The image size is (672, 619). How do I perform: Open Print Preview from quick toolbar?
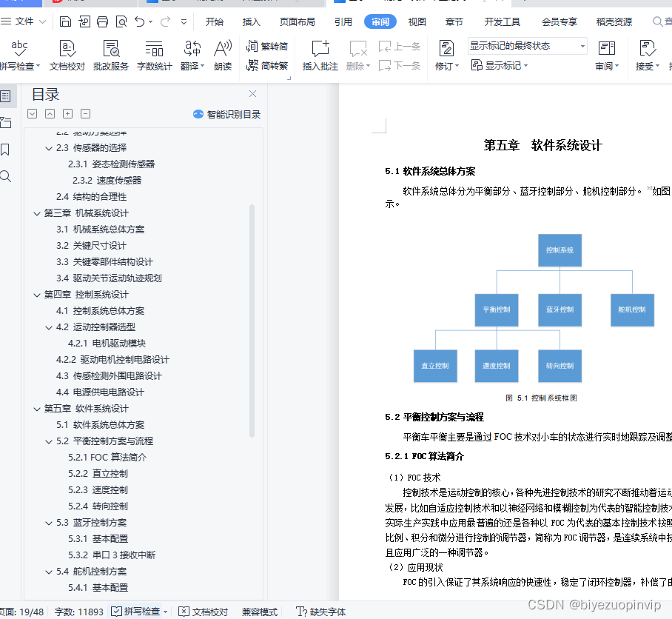coord(121,21)
